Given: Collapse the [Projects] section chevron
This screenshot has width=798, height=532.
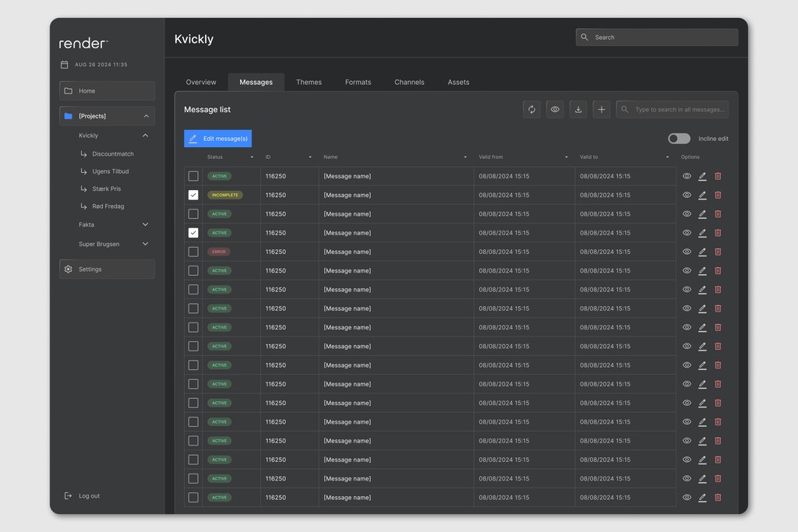Looking at the screenshot, I should click(x=146, y=116).
